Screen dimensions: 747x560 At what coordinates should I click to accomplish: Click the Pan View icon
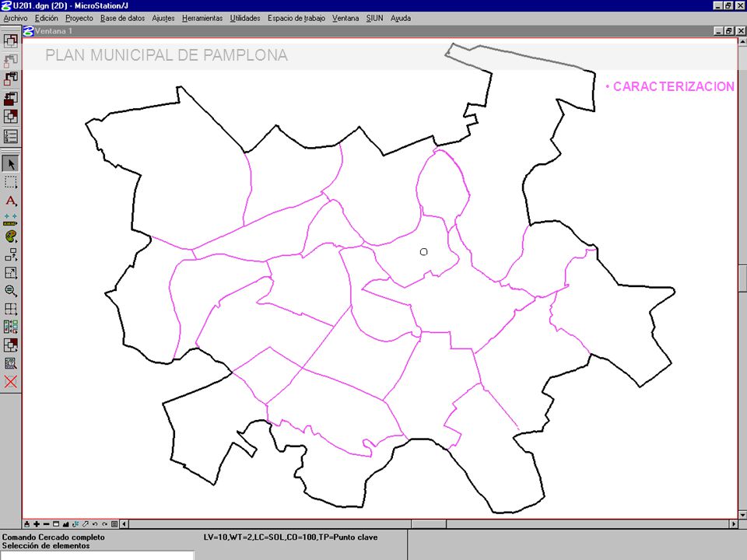point(86,524)
